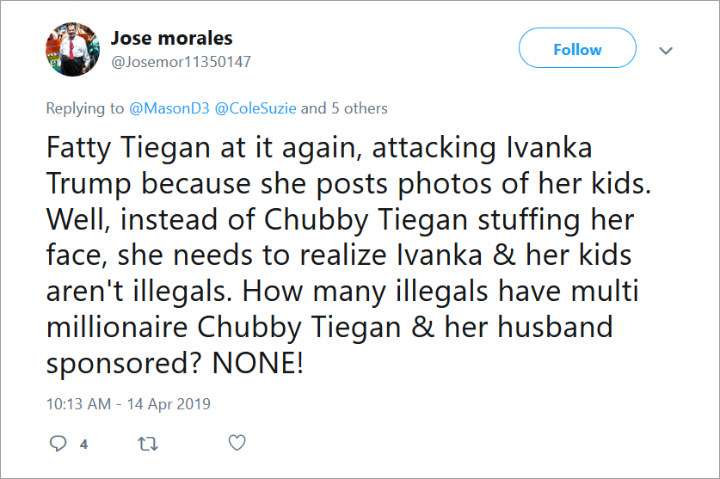Like the tweet with the heart icon
This screenshot has height=479, width=720.
pyautogui.click(x=237, y=443)
